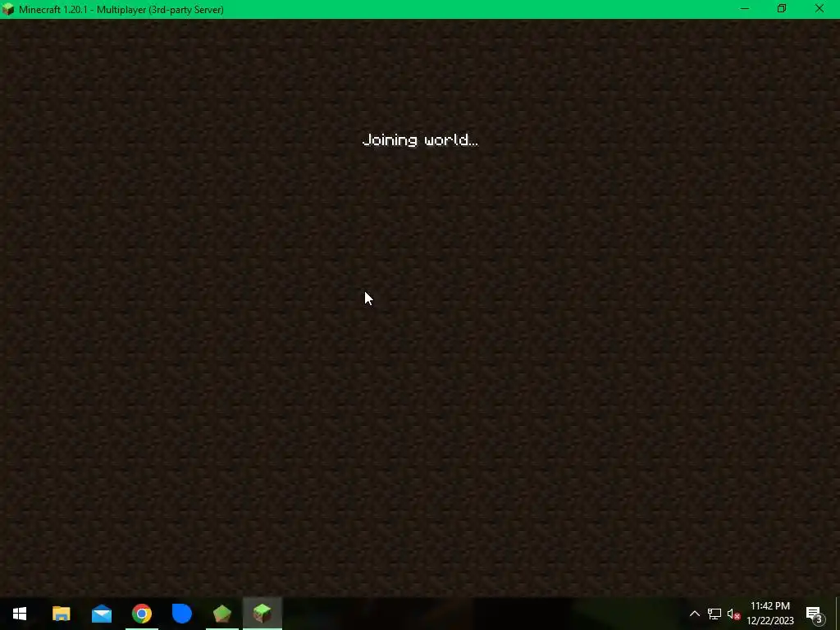Open the blue circle app in taskbar
The height and width of the screenshot is (630, 840).
coord(182,614)
